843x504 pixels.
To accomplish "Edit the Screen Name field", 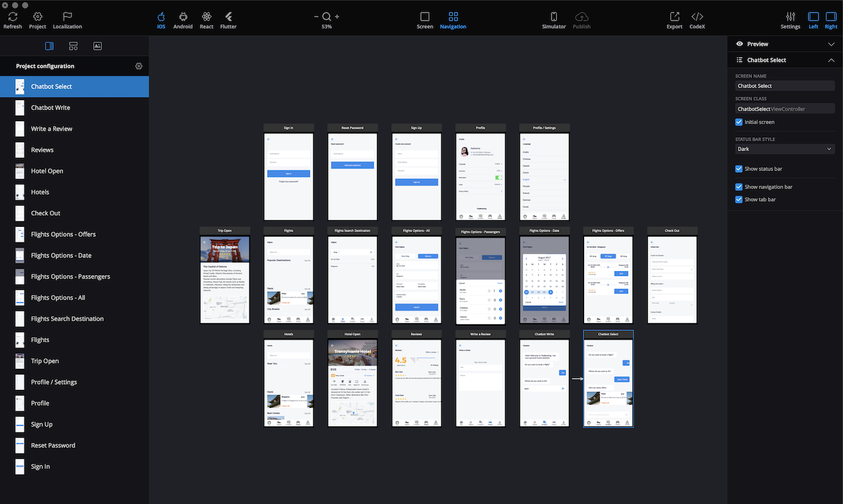I will pos(784,86).
